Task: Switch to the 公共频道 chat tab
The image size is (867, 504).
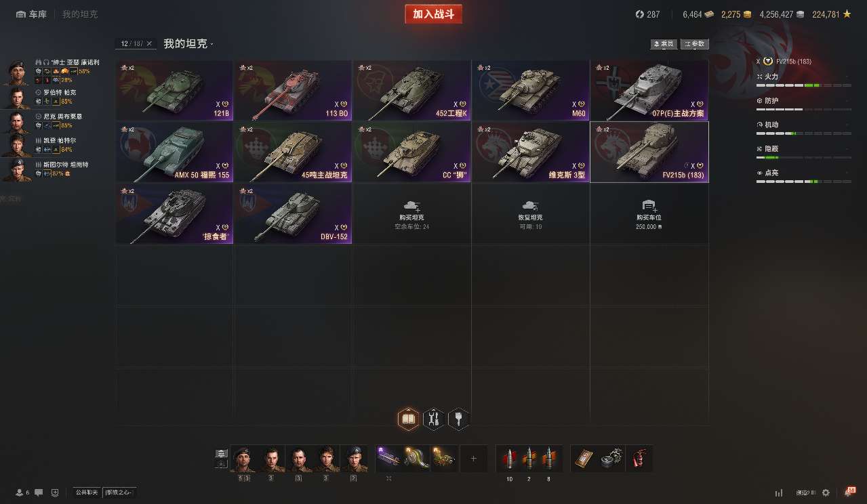Action: tap(87, 492)
